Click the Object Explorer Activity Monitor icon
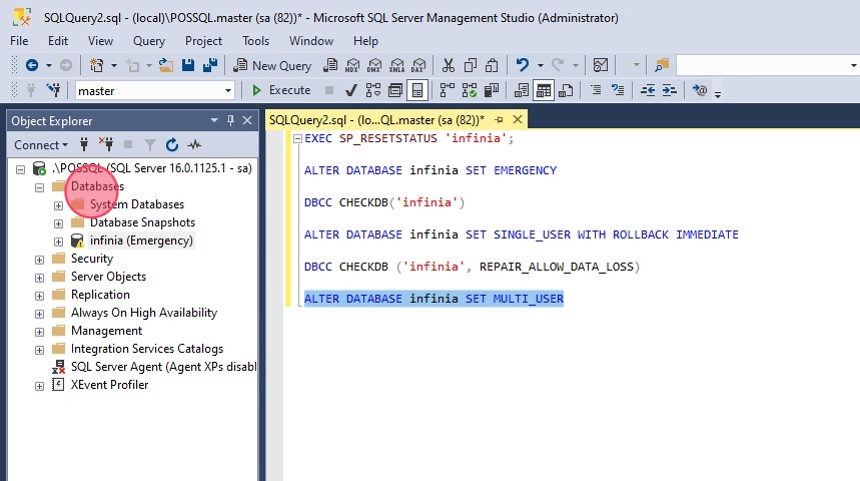This screenshot has height=481, width=860. tap(194, 145)
